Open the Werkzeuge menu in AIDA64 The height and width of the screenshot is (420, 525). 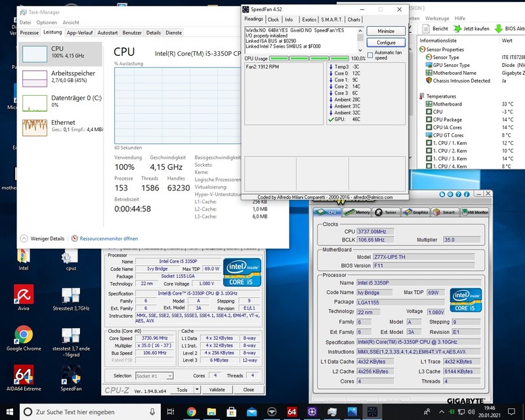coord(437,18)
